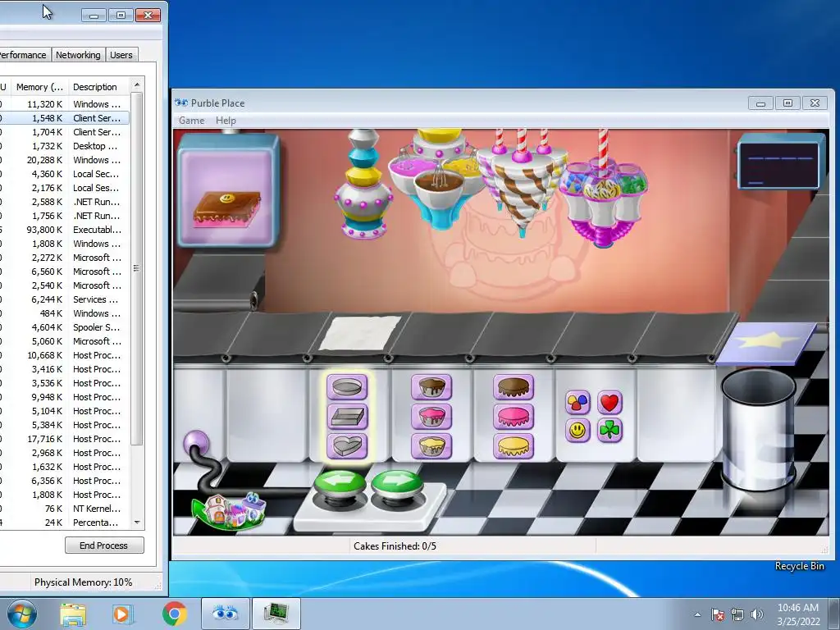Screen dimensions: 840x630
Task: Click the order list screen at top right
Action: 781,163
